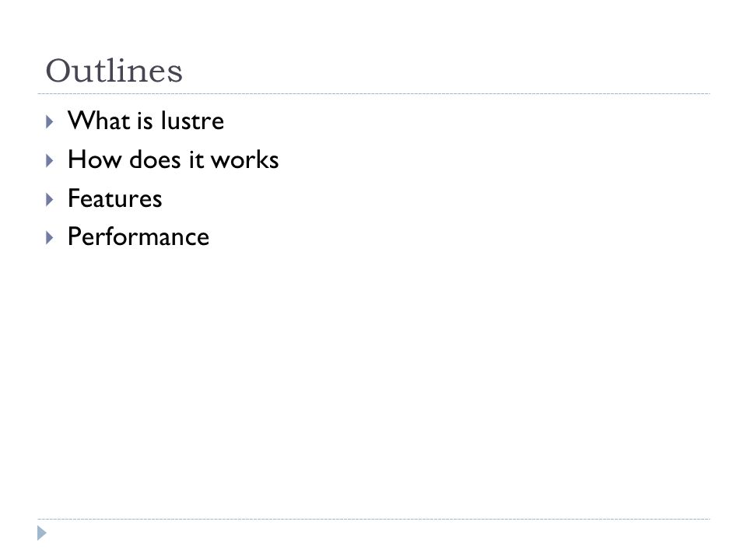Click the word "it" in the second bullet
This screenshot has height=560, width=747.
(x=196, y=159)
